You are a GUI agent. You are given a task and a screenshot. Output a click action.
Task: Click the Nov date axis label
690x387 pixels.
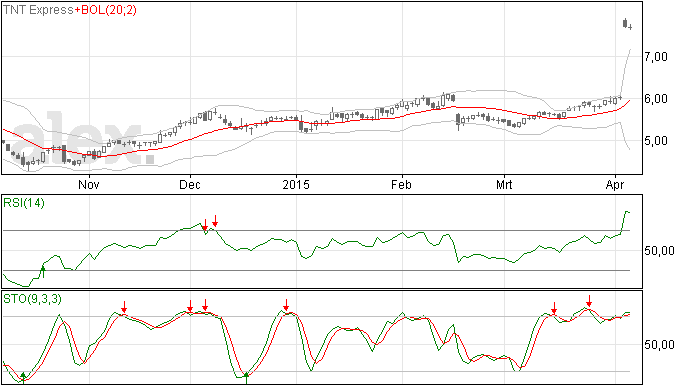tap(89, 184)
